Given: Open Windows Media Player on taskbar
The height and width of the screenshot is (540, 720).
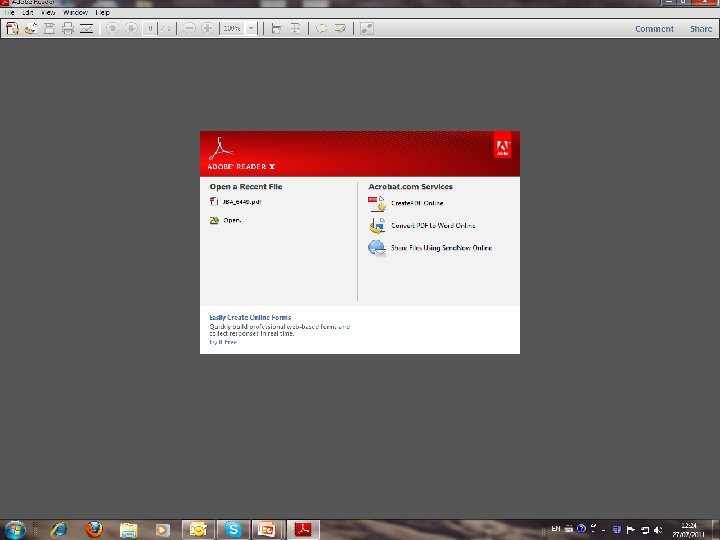Looking at the screenshot, I should click(x=162, y=530).
